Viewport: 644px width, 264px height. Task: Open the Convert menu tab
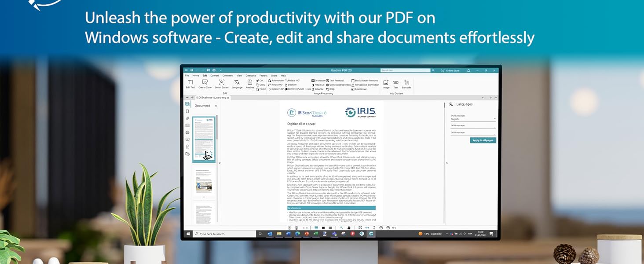214,76
